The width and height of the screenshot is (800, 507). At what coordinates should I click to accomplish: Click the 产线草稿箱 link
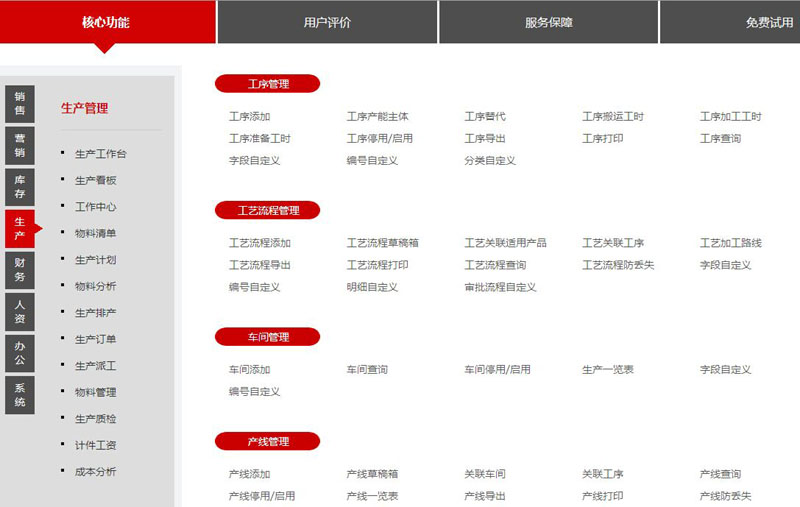[372, 474]
